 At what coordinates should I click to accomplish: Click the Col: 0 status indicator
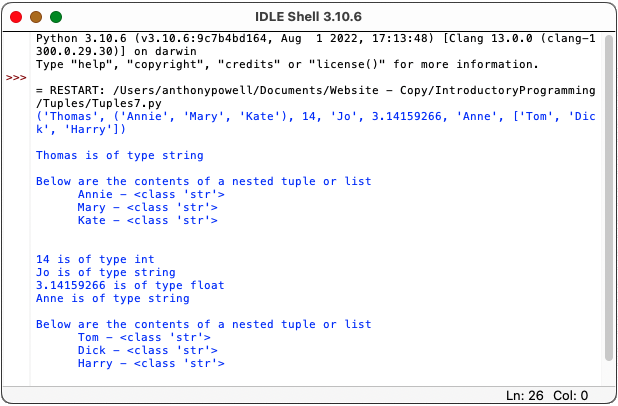click(x=571, y=395)
